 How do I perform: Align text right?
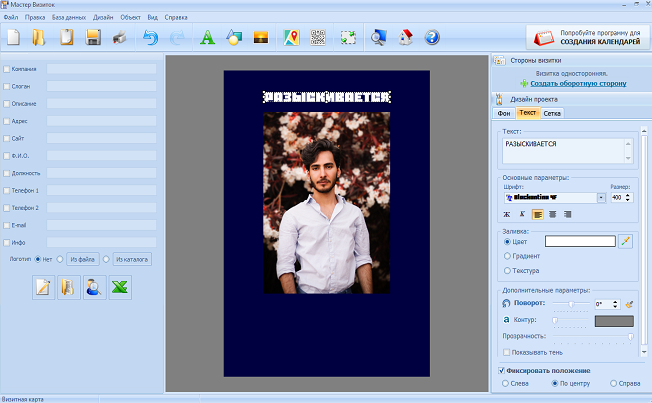tap(568, 215)
